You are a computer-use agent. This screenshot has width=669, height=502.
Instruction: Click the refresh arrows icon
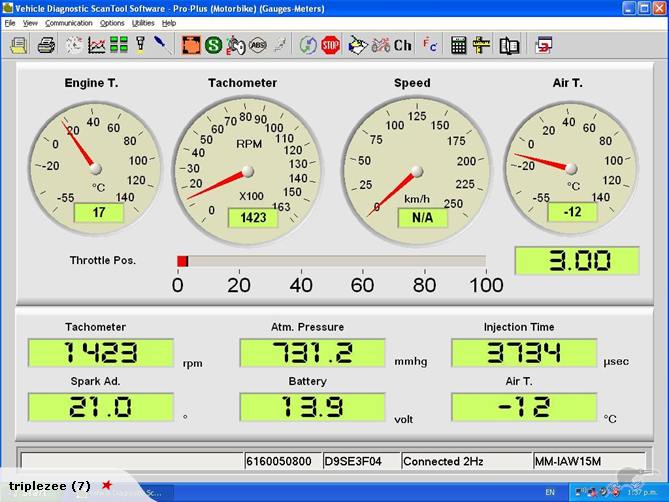pos(308,45)
